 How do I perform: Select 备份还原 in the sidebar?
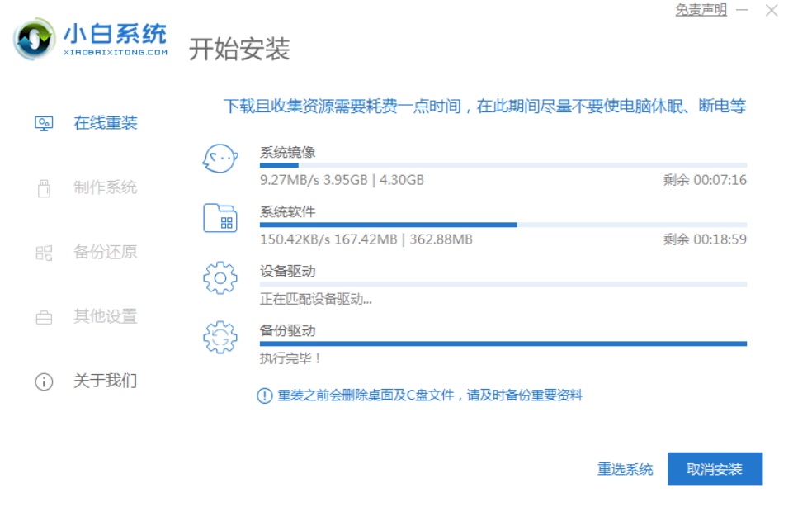[x=106, y=253]
